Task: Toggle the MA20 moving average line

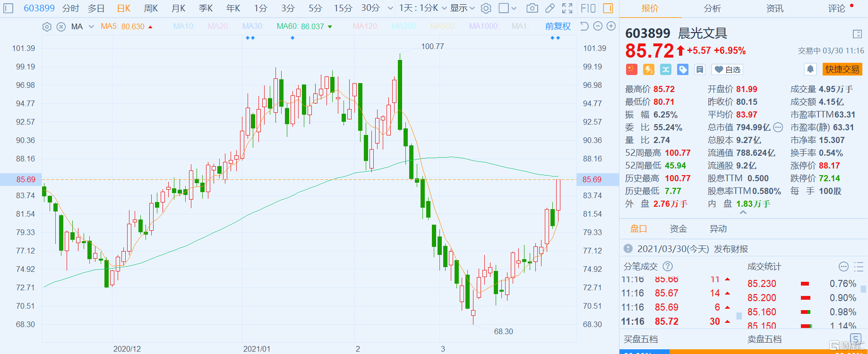Action: point(218,26)
